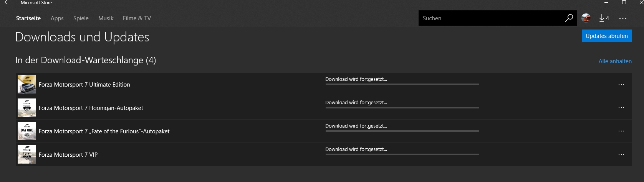Open the Spiele tab

pyautogui.click(x=81, y=18)
